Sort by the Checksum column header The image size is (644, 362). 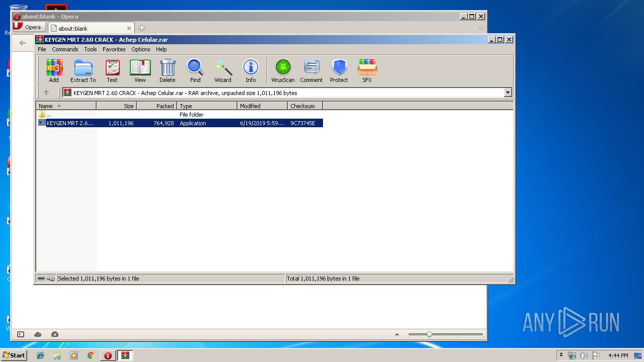point(305,106)
